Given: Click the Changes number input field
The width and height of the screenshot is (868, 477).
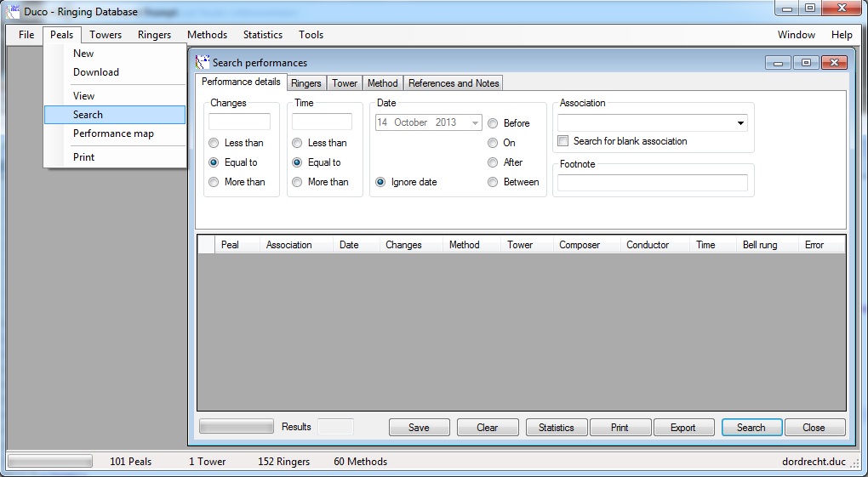Looking at the screenshot, I should [239, 122].
